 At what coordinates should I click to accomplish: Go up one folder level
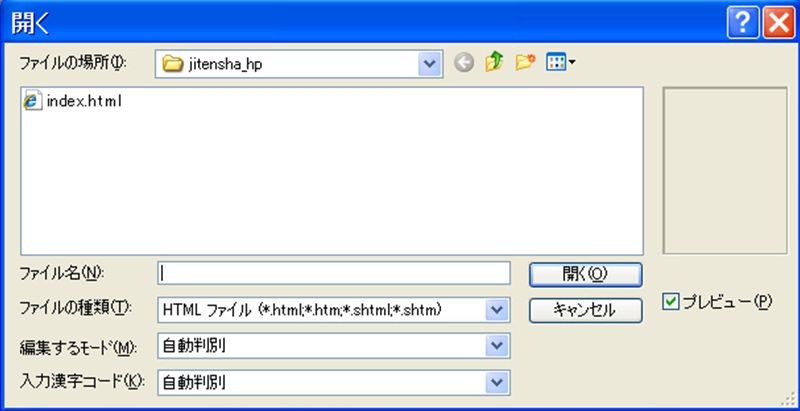coord(494,63)
